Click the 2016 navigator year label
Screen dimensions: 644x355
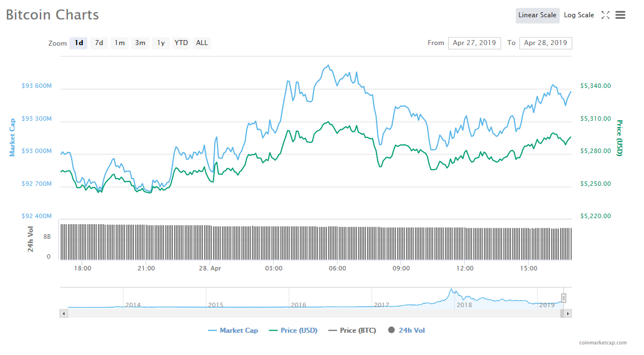coord(299,305)
